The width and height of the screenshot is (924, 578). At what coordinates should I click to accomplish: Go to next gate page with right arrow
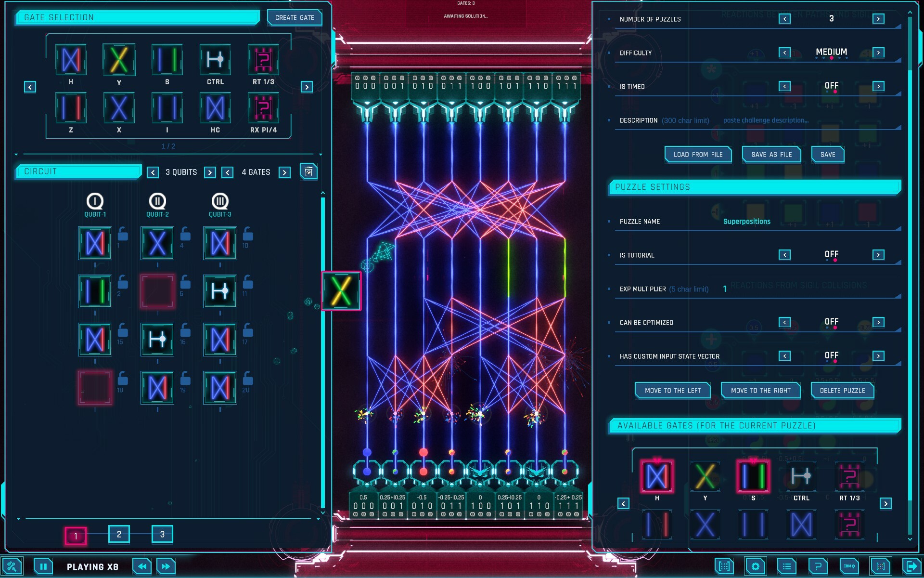pos(307,87)
